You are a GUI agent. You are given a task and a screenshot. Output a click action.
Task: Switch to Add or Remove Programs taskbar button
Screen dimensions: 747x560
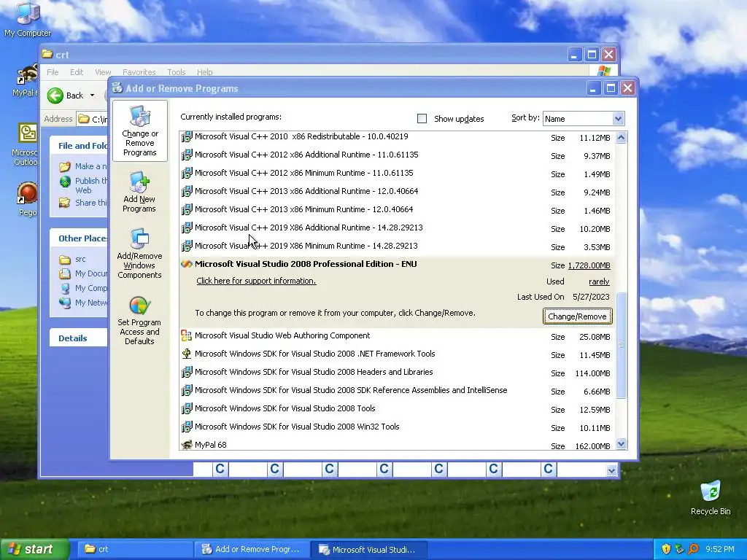[252, 549]
